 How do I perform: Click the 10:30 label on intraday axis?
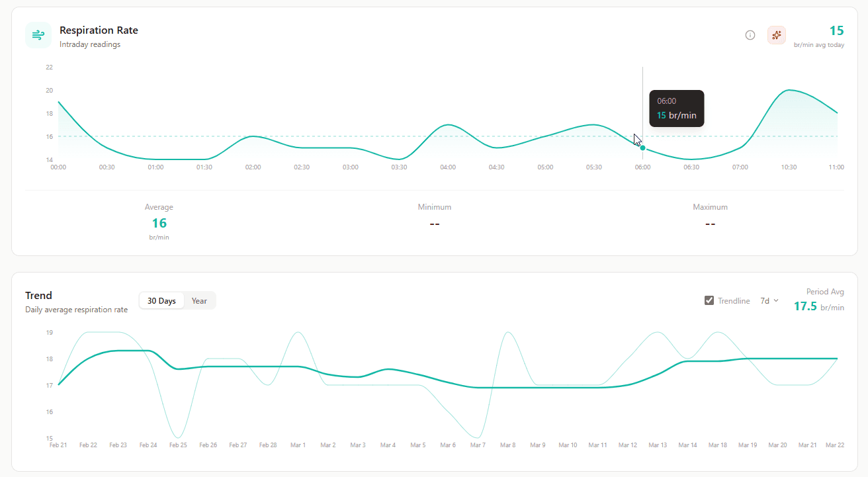click(x=789, y=167)
